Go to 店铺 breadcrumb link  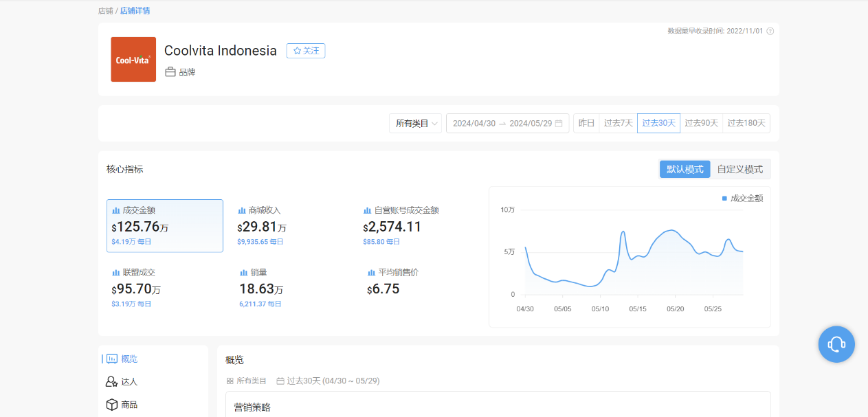coord(105,11)
